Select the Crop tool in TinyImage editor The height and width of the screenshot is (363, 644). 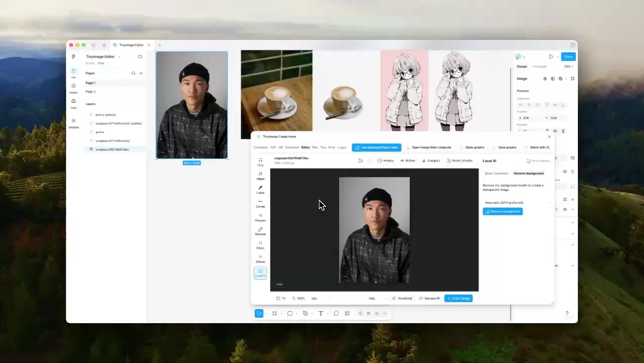(260, 162)
